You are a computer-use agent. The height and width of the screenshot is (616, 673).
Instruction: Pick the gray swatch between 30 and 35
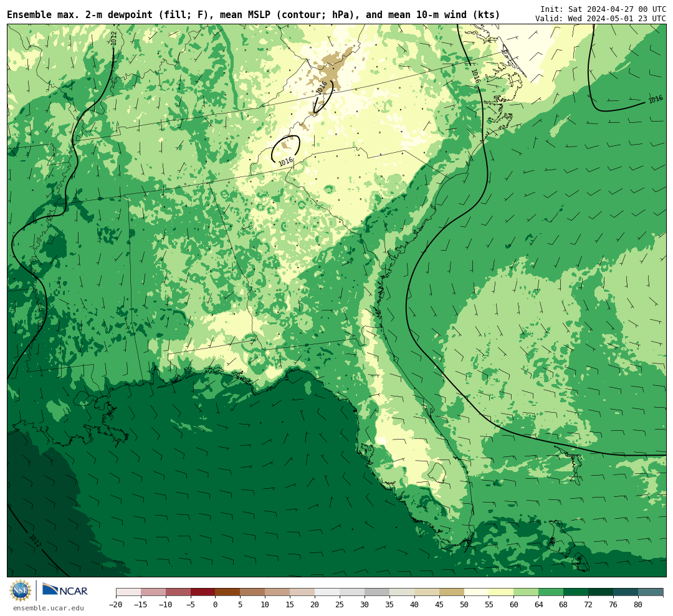coord(377,592)
